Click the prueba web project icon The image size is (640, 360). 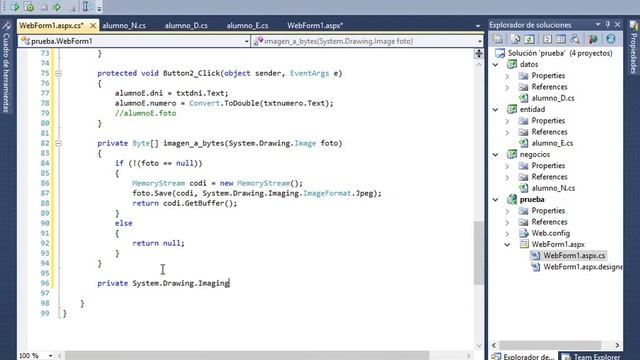click(x=511, y=199)
